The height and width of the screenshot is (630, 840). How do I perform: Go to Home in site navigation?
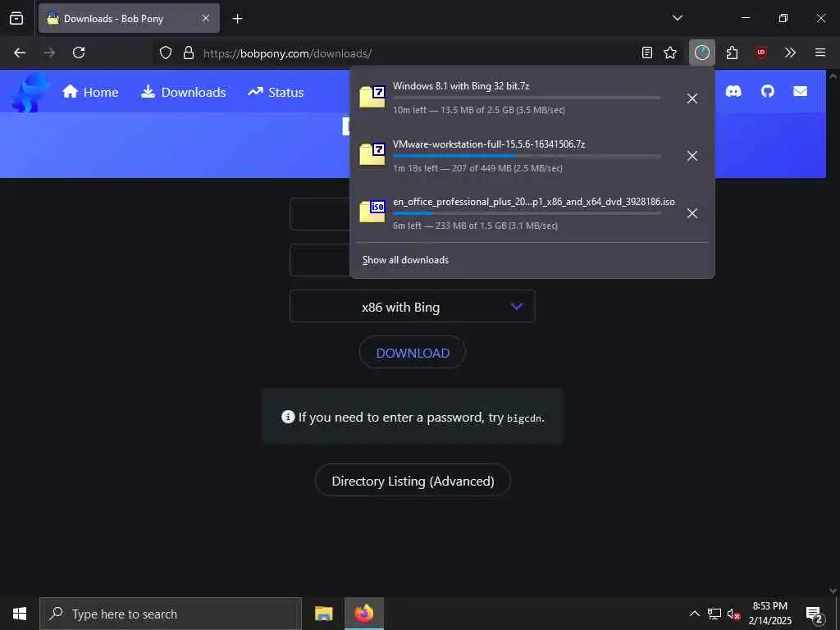point(90,92)
